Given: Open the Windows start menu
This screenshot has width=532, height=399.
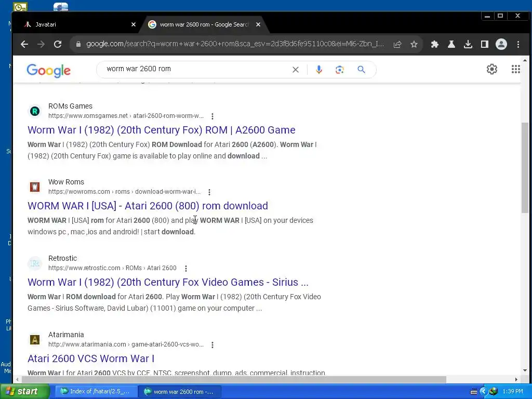Looking at the screenshot, I should pyautogui.click(x=25, y=392).
